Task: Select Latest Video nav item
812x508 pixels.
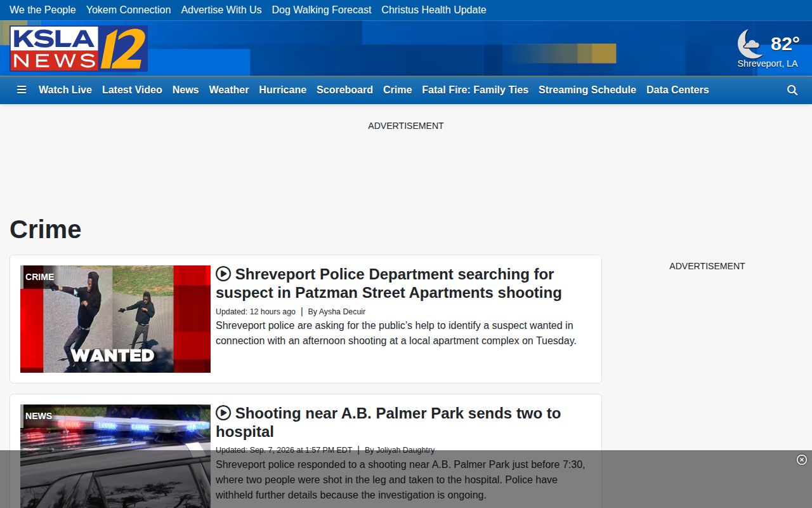Action: [132, 90]
